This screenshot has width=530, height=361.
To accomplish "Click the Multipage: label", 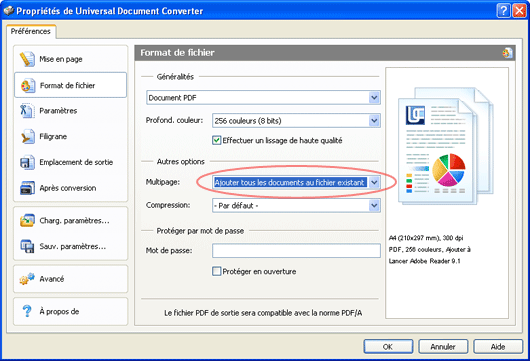I will (x=163, y=182).
